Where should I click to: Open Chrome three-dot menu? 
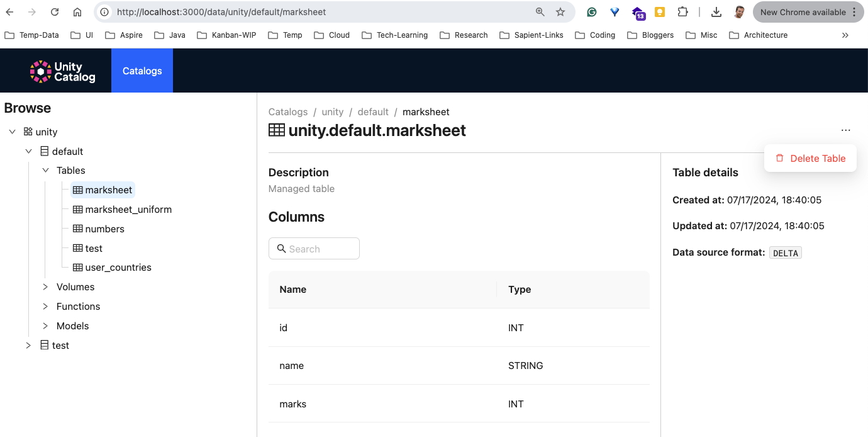coord(854,12)
